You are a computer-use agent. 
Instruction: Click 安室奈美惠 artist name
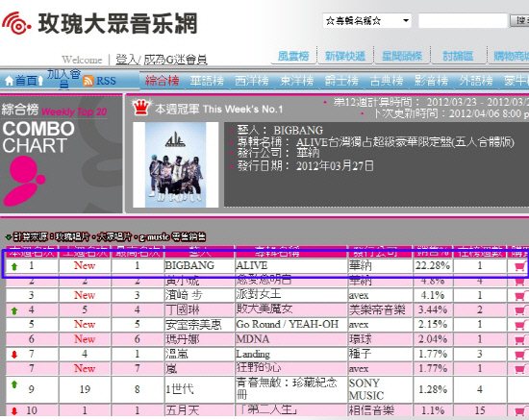coord(193,325)
